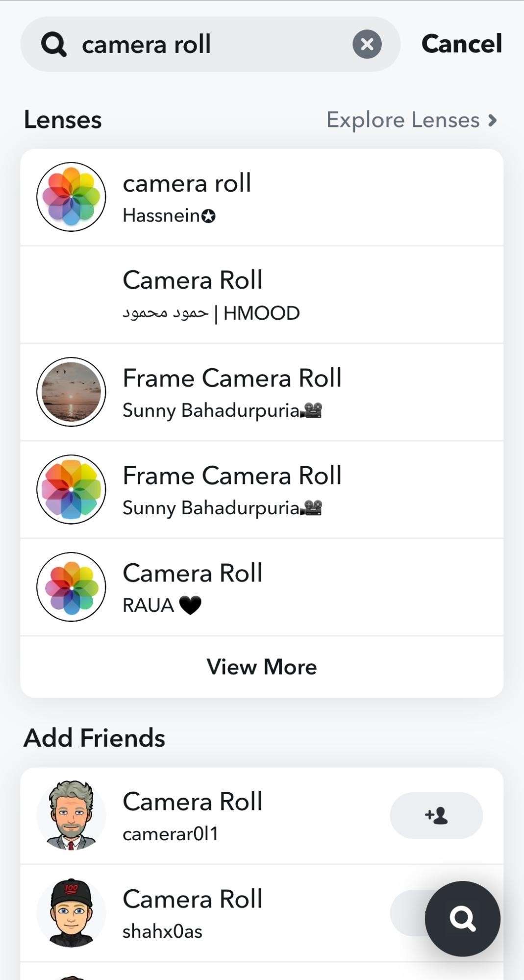Open the camerar0l1 profile name
The width and height of the screenshot is (524, 980).
(193, 802)
